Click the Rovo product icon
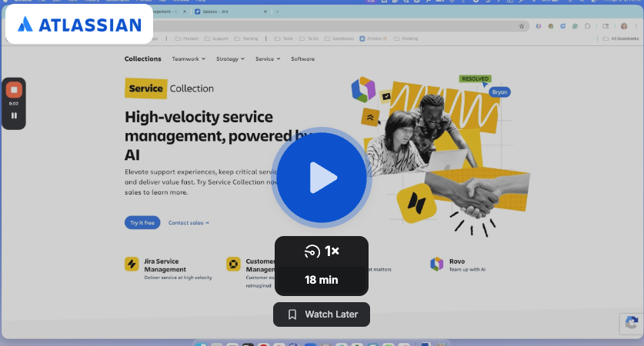Image resolution: width=644 pixels, height=346 pixels. point(437,264)
